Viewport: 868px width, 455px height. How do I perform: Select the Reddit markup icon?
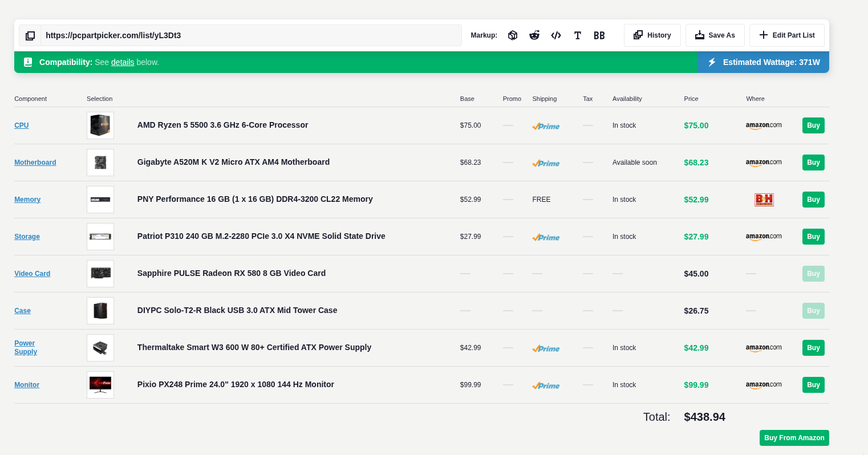point(534,35)
